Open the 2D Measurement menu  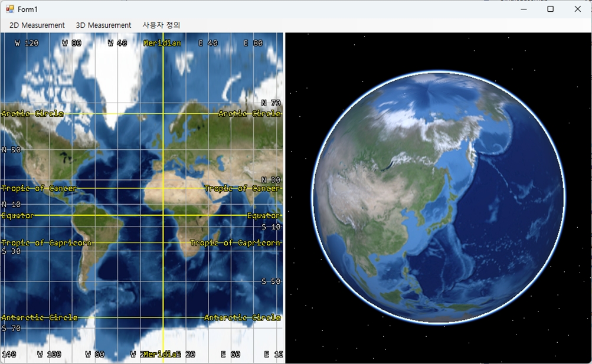(x=37, y=25)
